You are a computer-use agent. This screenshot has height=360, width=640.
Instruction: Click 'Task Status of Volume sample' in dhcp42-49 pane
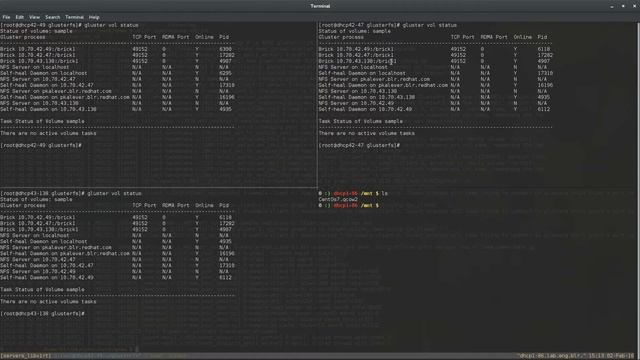(42, 121)
